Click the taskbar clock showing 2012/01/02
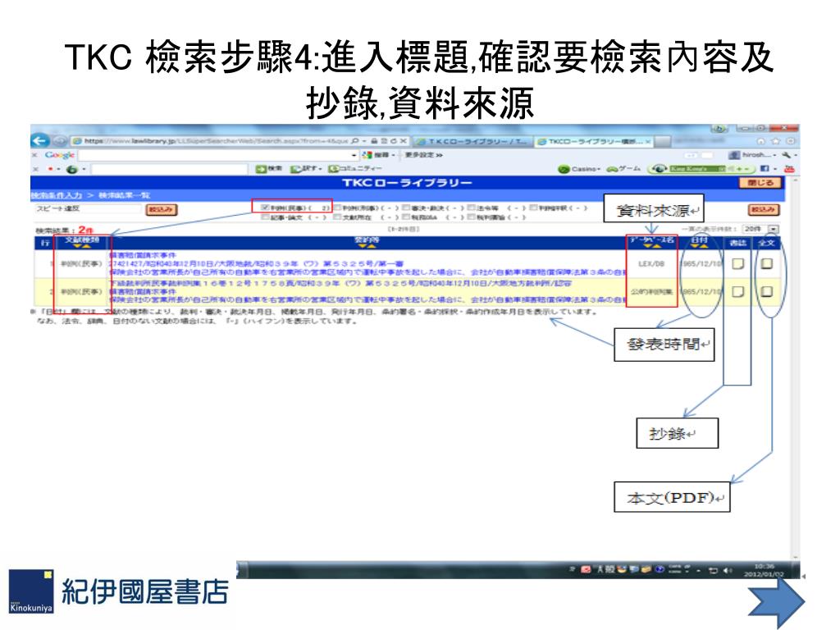 pyautogui.click(x=764, y=570)
